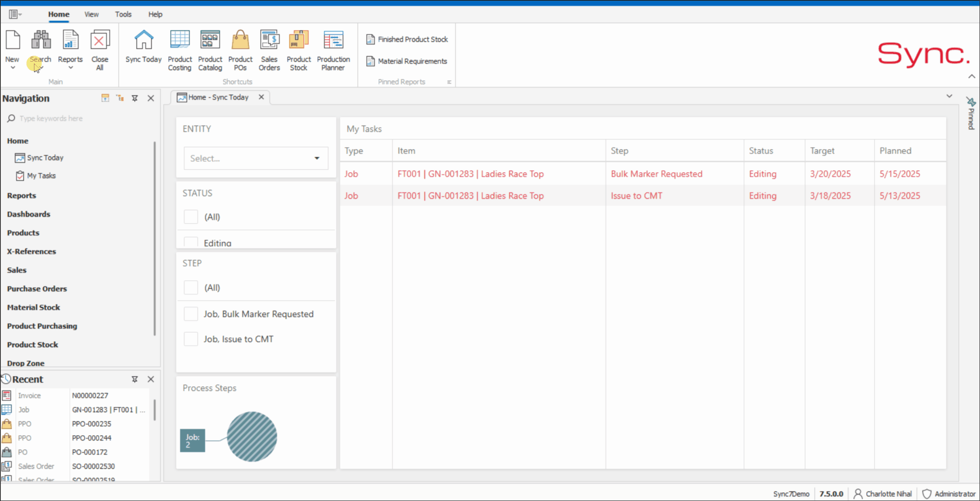Open the tab list dropdown chevron

click(949, 96)
